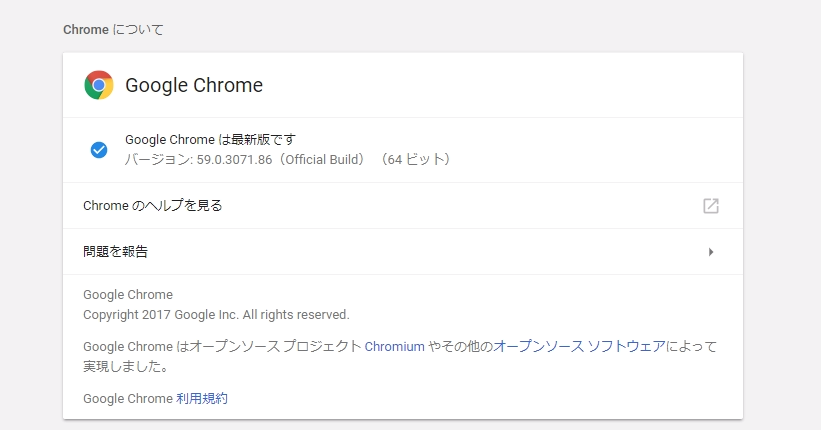Click the blue up-to-date checkmark icon
Viewport: 821px width, 430px height.
[x=99, y=150]
